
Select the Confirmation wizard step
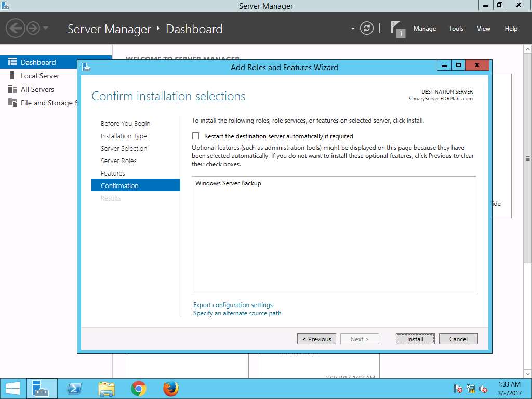tap(136, 185)
